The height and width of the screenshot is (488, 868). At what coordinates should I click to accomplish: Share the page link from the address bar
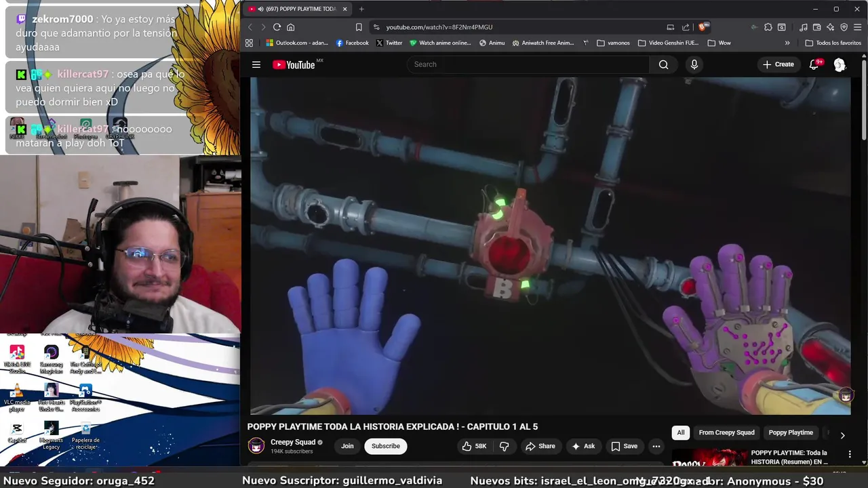[686, 27]
